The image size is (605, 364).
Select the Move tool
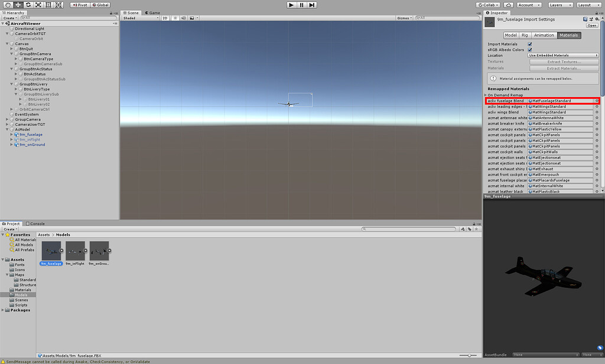[x=18, y=5]
